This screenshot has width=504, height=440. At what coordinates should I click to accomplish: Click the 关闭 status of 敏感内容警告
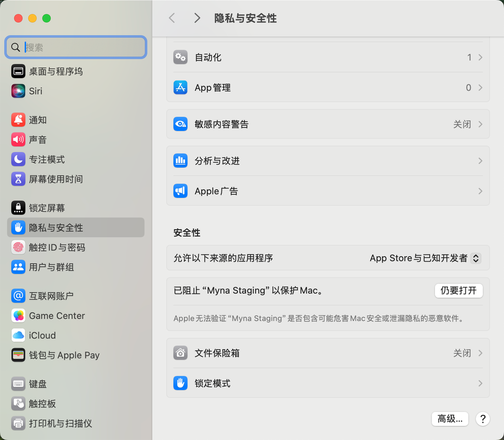[x=462, y=124]
